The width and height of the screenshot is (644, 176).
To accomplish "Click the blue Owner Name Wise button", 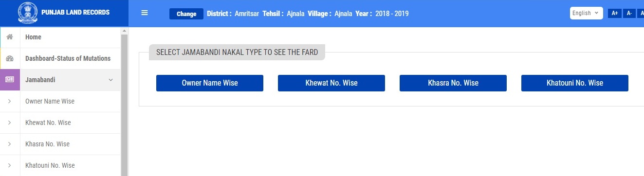I will pyautogui.click(x=210, y=83).
